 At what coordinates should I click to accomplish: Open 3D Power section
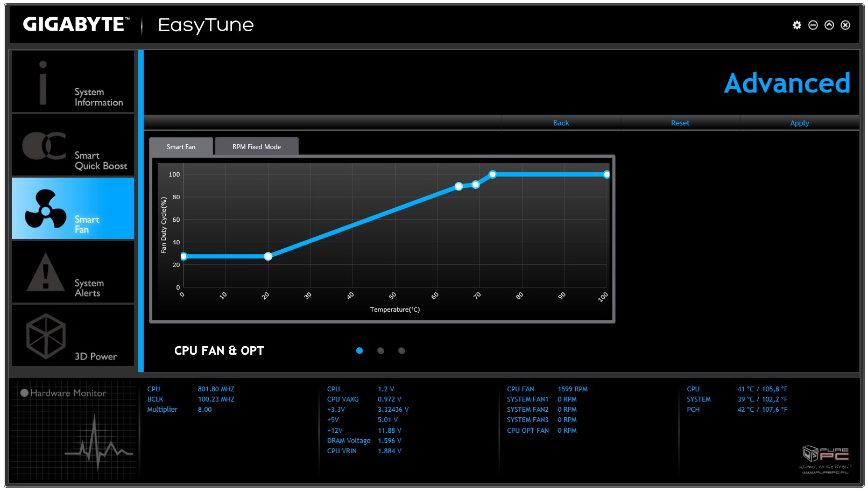tap(73, 335)
